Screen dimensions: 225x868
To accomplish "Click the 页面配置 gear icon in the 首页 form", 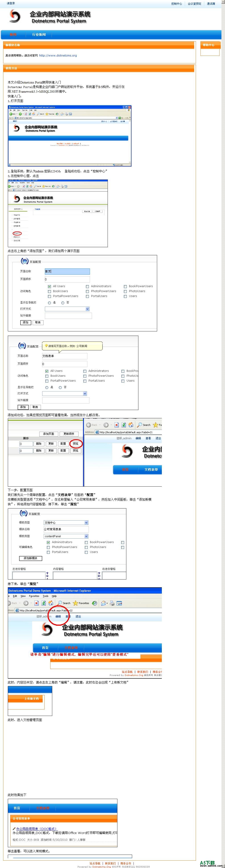I will 25,261.
